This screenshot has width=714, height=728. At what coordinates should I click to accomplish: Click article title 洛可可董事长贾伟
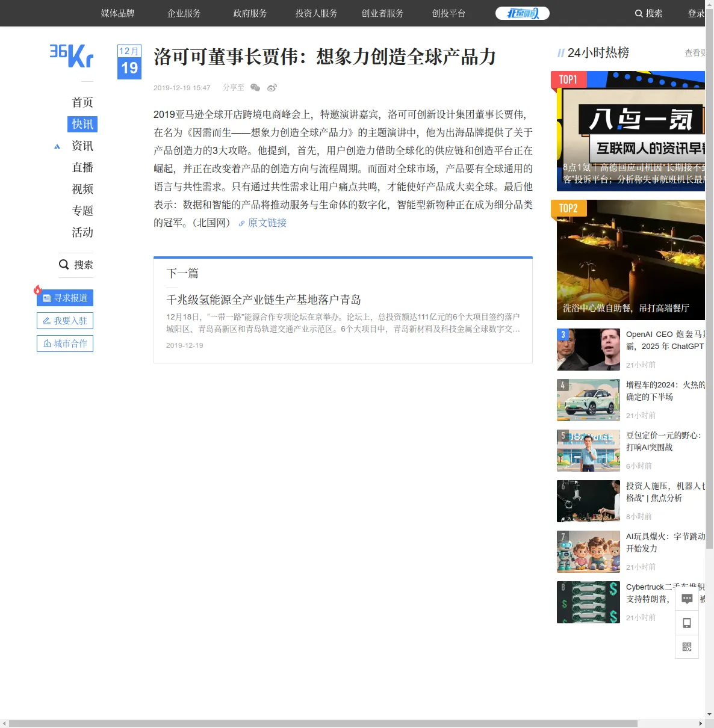tap(325, 57)
